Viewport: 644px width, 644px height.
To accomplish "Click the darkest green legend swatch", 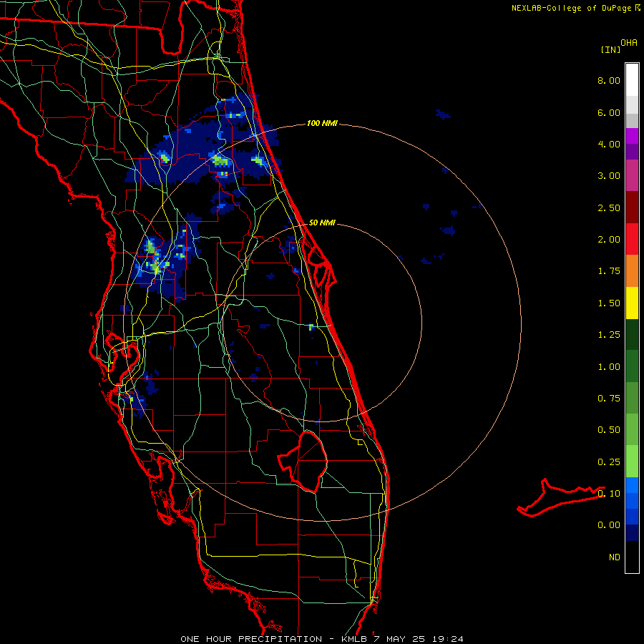I will tap(632, 335).
